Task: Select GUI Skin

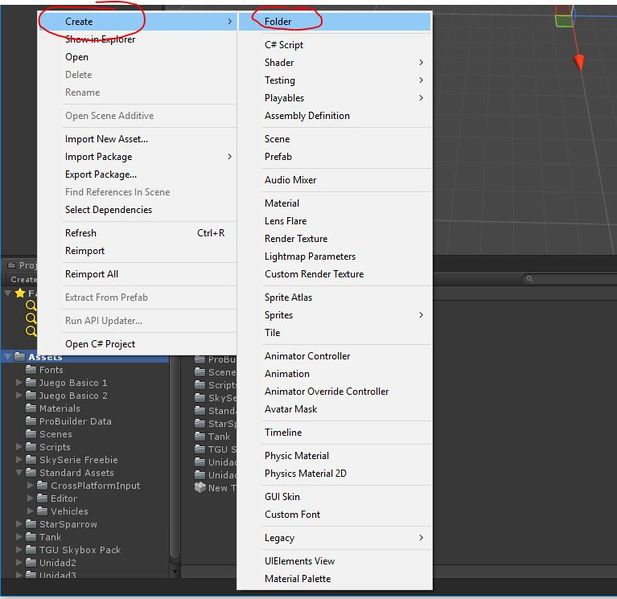Action: click(282, 496)
